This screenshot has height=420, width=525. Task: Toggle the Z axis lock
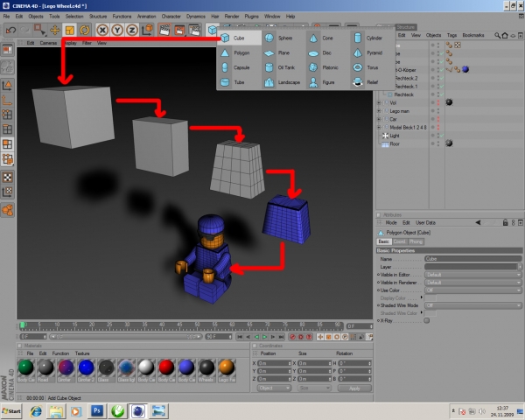coord(132,31)
